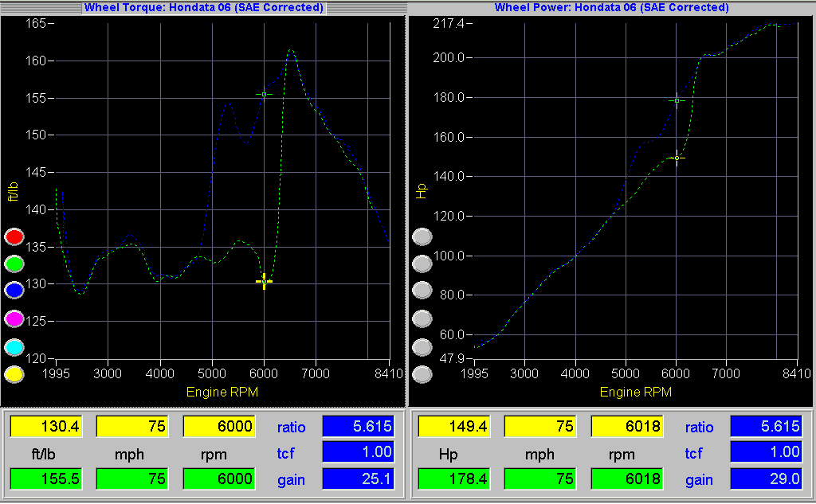Click topmost gray circle in Wheel Power panel
The width and height of the screenshot is (816, 504).
422,236
